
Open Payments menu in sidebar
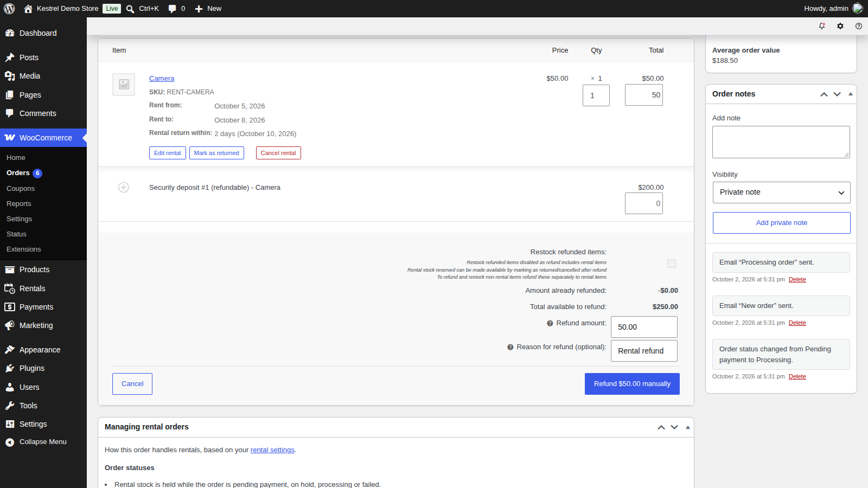click(43, 307)
